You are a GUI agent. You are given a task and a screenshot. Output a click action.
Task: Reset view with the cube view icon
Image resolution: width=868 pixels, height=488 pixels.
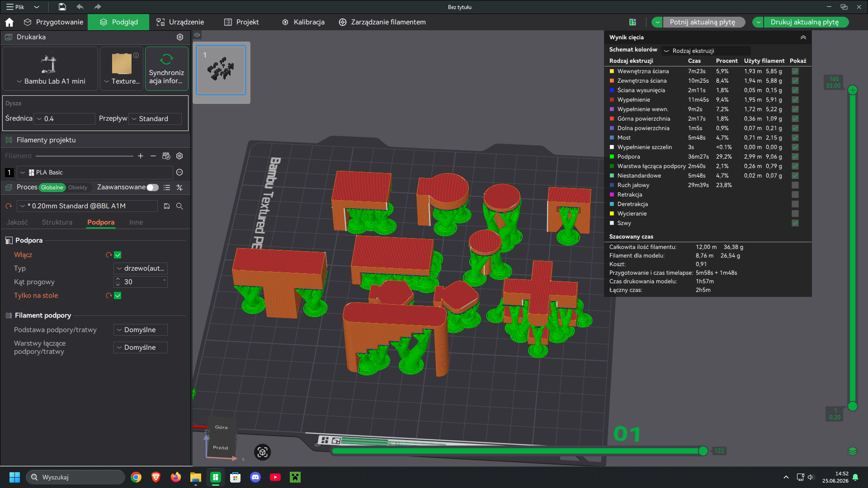(x=263, y=452)
